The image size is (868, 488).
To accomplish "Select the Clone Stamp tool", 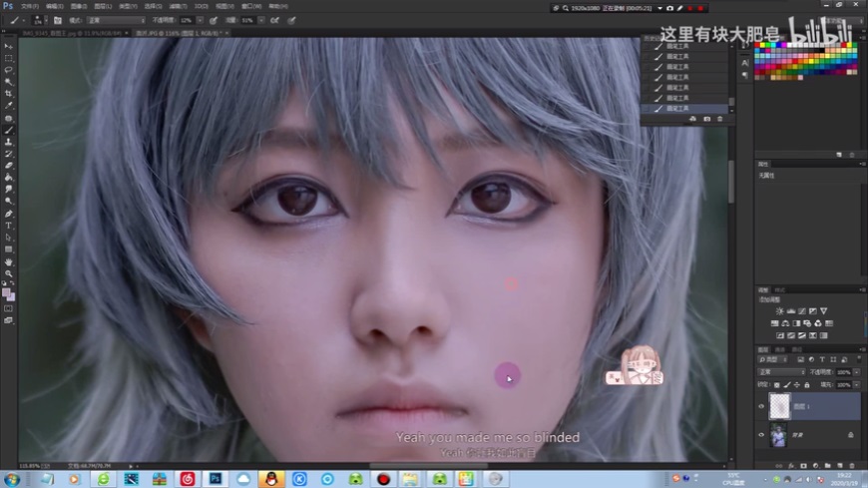I will click(x=8, y=142).
